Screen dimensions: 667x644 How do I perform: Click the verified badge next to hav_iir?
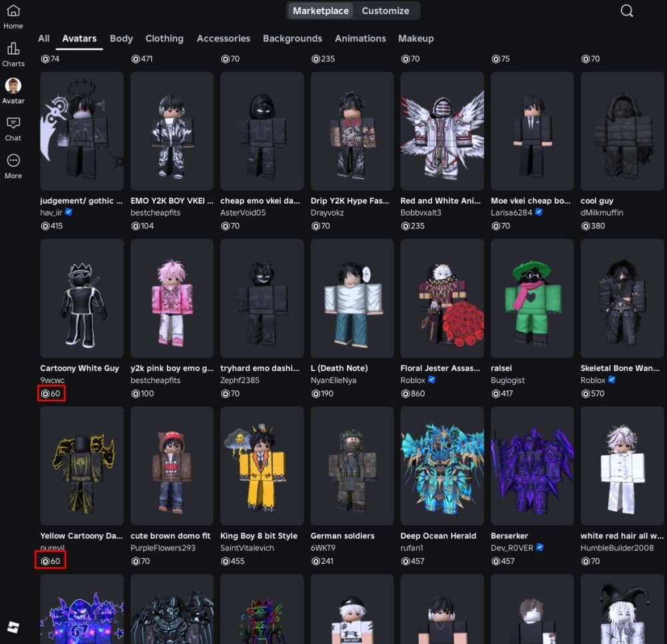tap(69, 212)
